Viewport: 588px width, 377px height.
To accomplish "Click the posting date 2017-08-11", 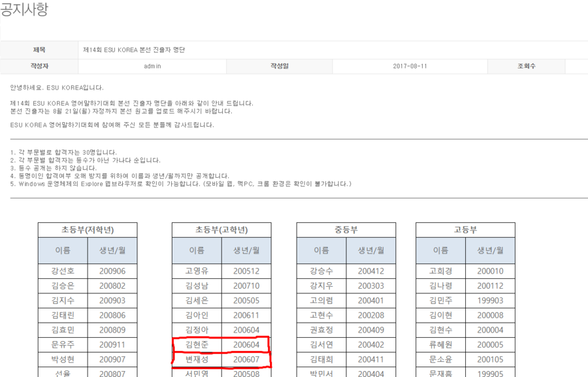I will tap(410, 67).
